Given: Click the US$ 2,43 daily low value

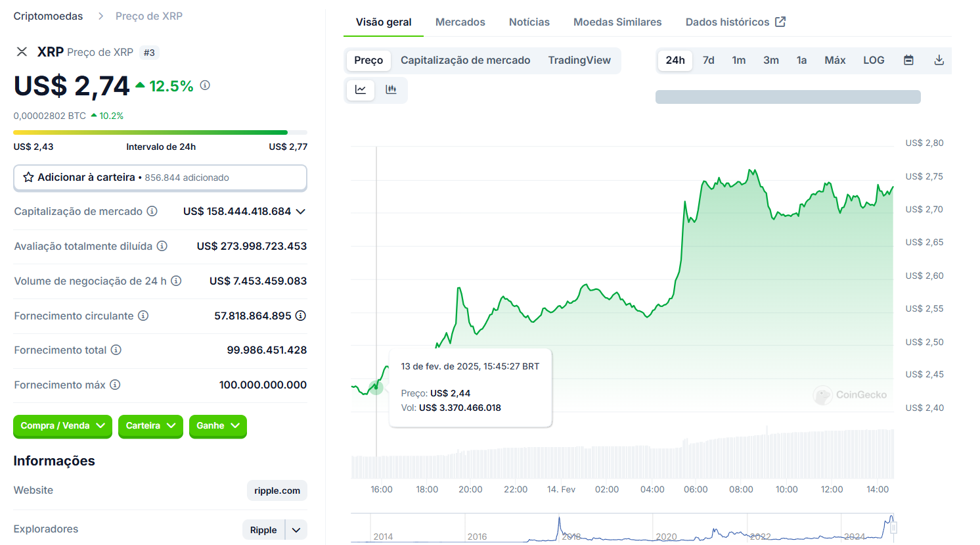Looking at the screenshot, I should [x=33, y=147].
